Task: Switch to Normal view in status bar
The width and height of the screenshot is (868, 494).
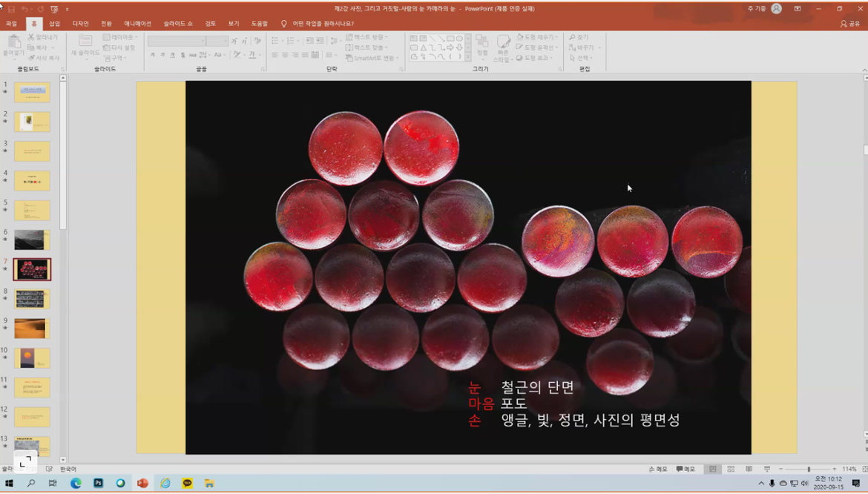Action: pos(713,470)
